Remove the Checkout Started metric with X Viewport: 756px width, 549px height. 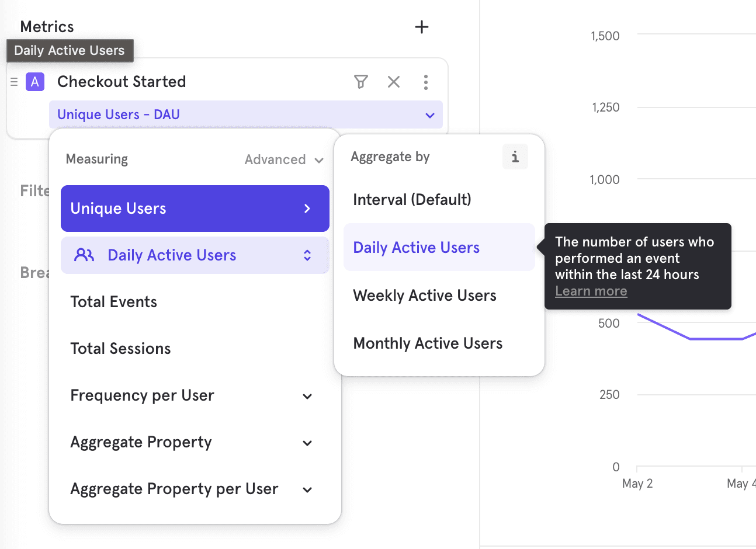(394, 82)
